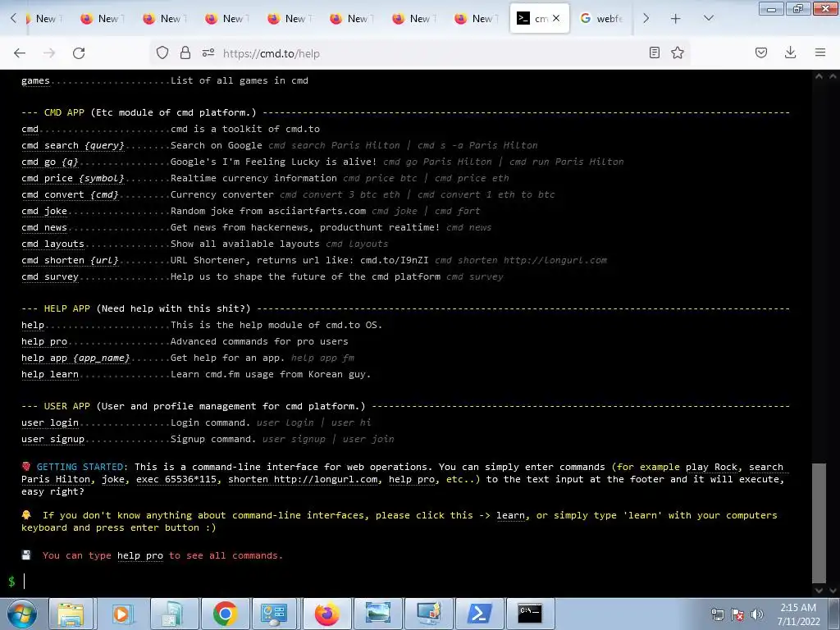Image resolution: width=840 pixels, height=630 pixels.
Task: Launch media player from the taskbar
Action: point(121,614)
